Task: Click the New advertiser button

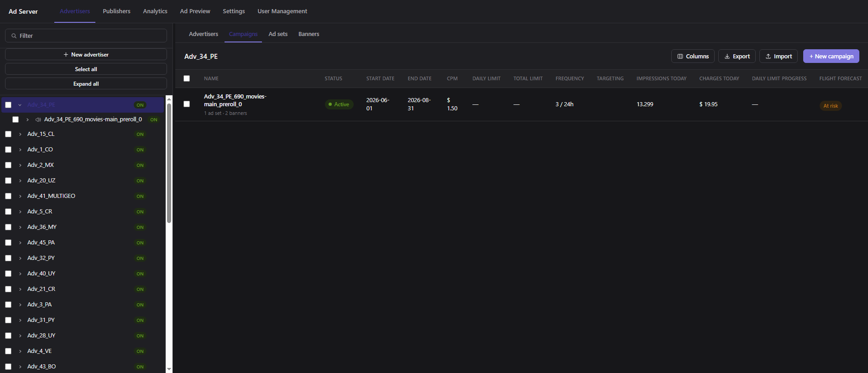Action: pyautogui.click(x=86, y=55)
